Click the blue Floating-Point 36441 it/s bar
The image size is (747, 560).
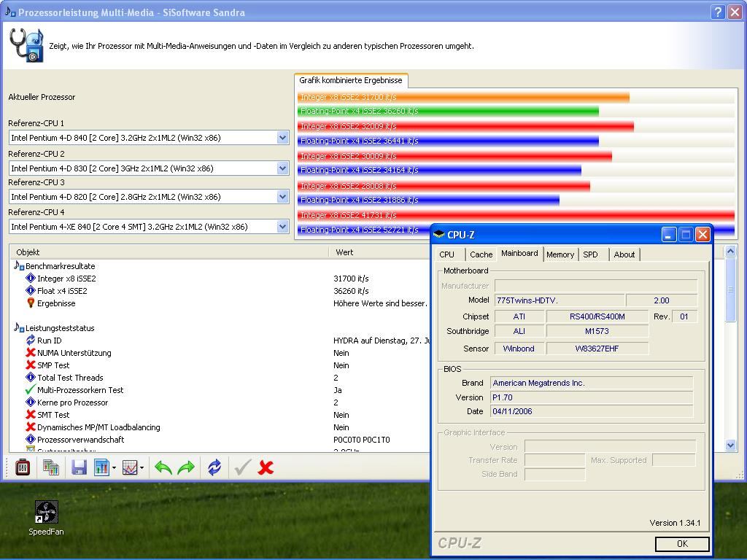click(x=448, y=141)
